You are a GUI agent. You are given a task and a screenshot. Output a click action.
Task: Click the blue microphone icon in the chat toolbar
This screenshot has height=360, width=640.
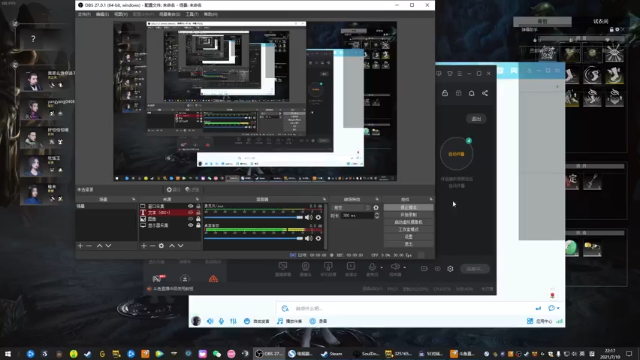(221, 321)
